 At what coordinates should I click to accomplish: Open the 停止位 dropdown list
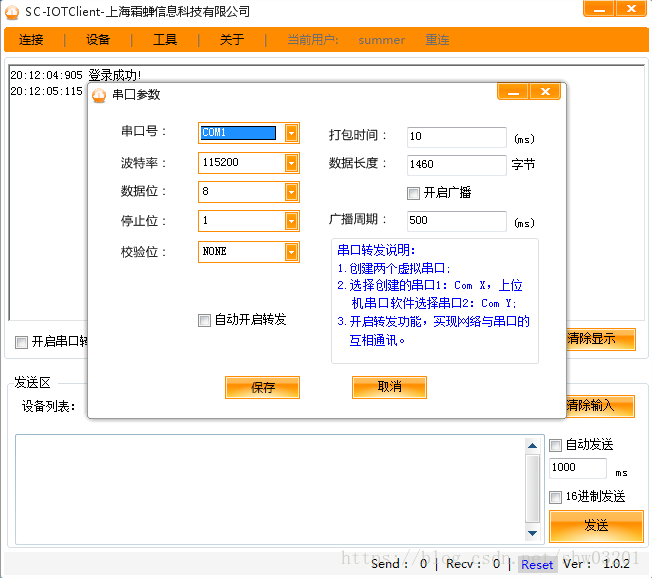point(291,221)
